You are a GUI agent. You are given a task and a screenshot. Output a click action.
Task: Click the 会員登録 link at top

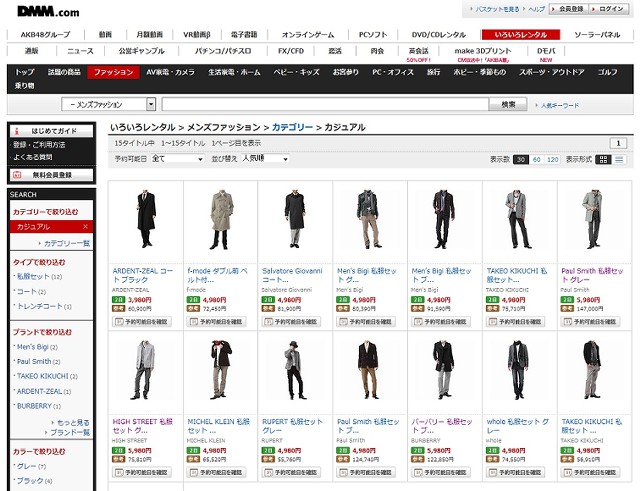point(568,9)
